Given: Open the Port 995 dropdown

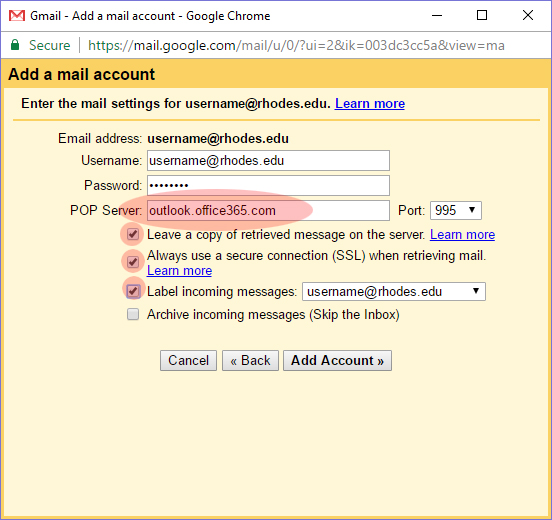Looking at the screenshot, I should point(456,211).
